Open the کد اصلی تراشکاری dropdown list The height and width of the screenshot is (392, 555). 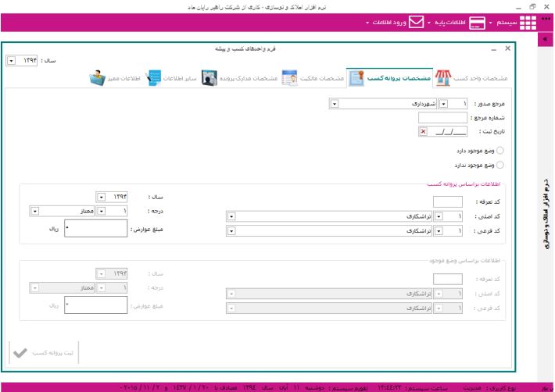coord(231,216)
